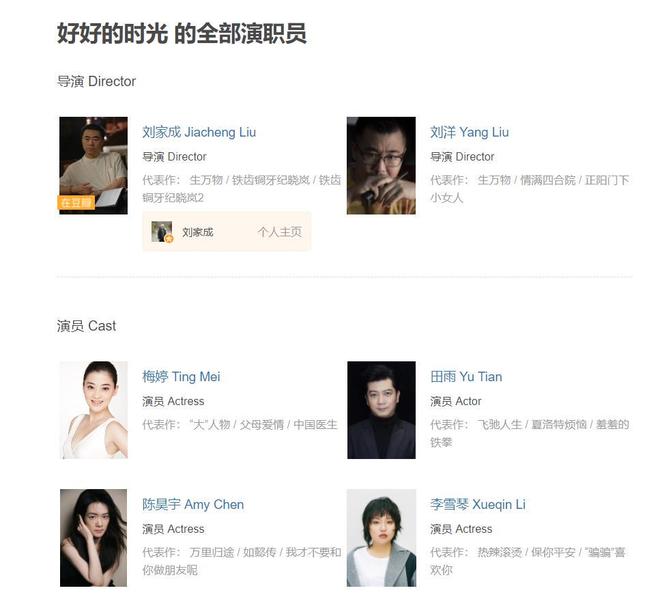Open 田雨 Yu Tian name link
The height and width of the screenshot is (597, 660).
[x=466, y=376]
